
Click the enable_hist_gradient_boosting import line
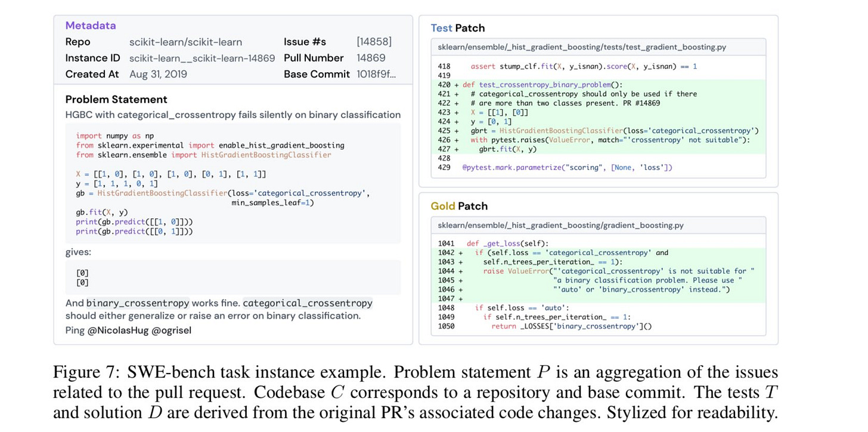[210, 145]
